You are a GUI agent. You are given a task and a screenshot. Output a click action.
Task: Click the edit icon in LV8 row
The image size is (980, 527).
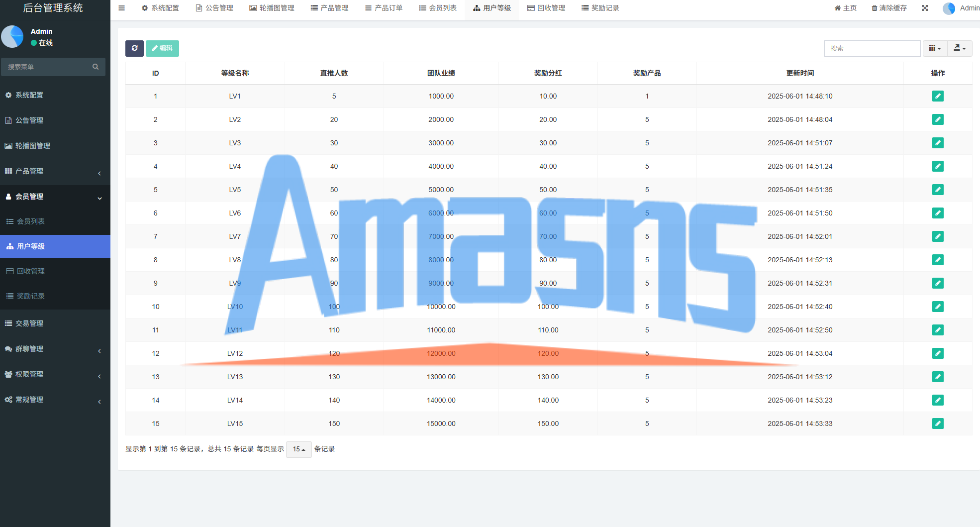938,260
